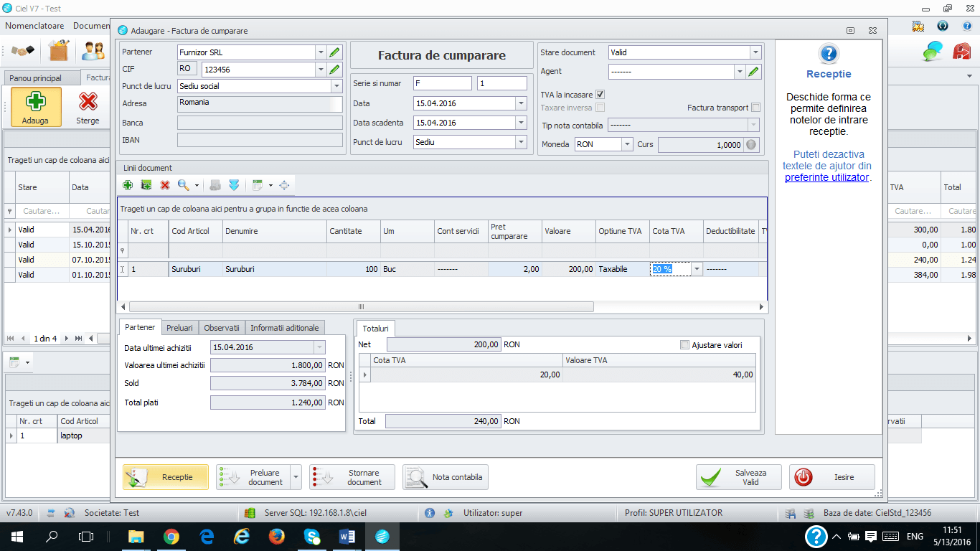The width and height of the screenshot is (980, 551).
Task: Delete the document line with red X
Action: 165,185
